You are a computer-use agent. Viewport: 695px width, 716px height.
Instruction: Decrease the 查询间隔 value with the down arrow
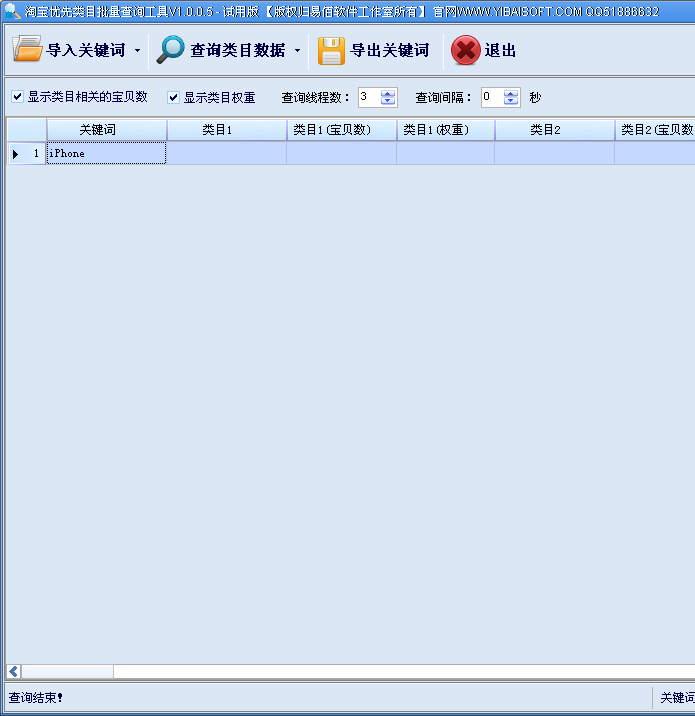(512, 101)
